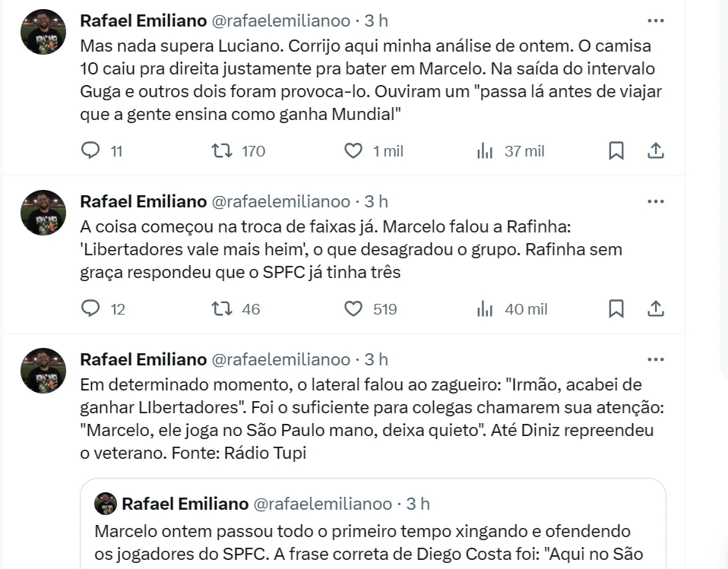The image size is (728, 569).
Task: Like the tweet with 1 mil likes
Action: (353, 150)
